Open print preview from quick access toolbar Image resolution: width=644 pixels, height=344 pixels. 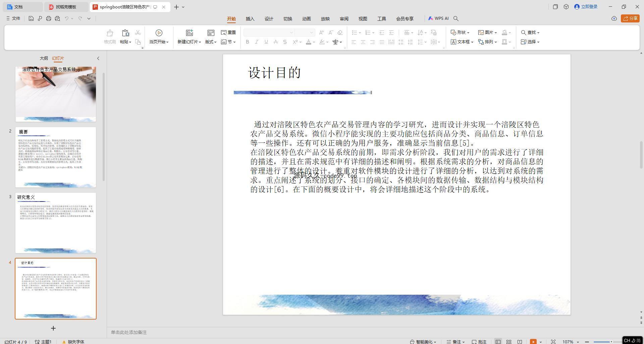[x=57, y=19]
